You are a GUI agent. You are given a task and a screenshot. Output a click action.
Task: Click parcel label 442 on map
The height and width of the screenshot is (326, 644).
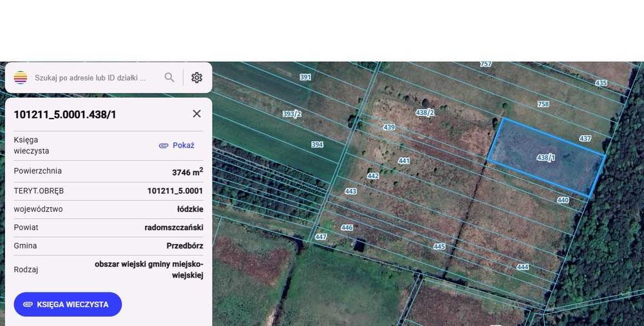tap(373, 175)
